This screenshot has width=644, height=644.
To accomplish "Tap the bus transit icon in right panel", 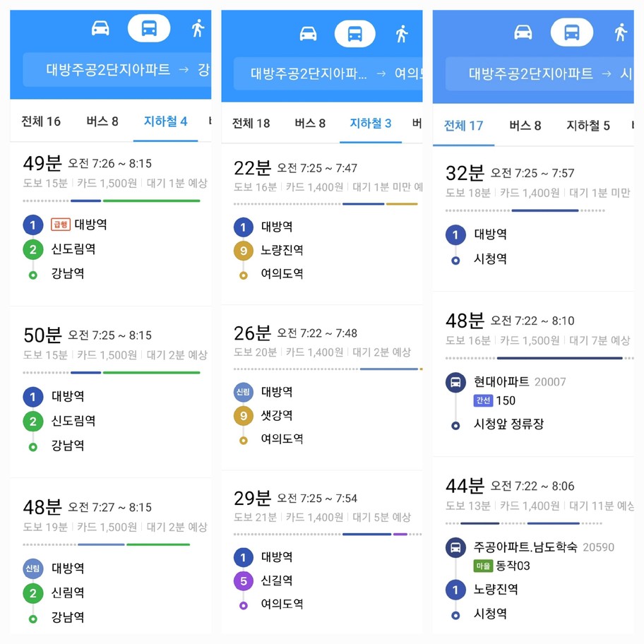I will click(x=572, y=32).
